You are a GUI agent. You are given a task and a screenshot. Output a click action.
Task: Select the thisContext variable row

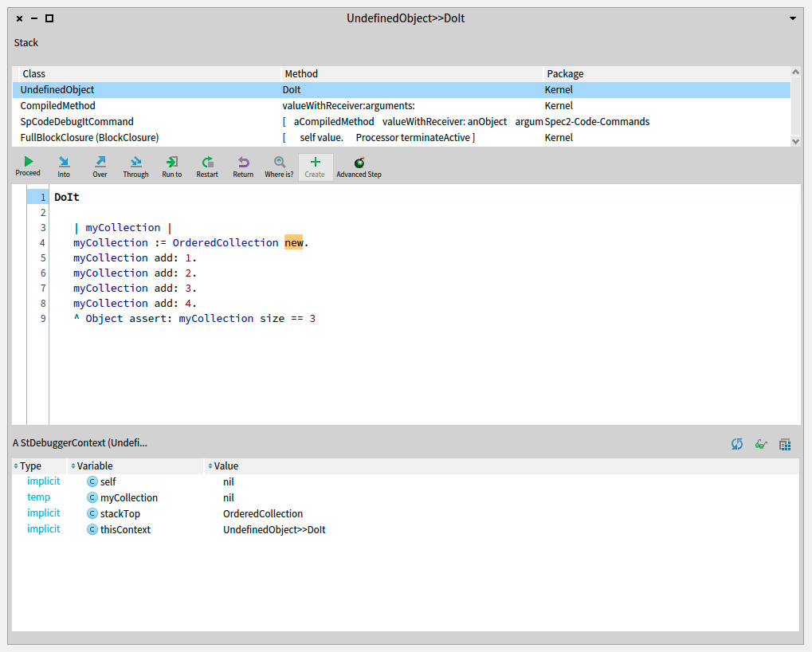click(x=125, y=529)
